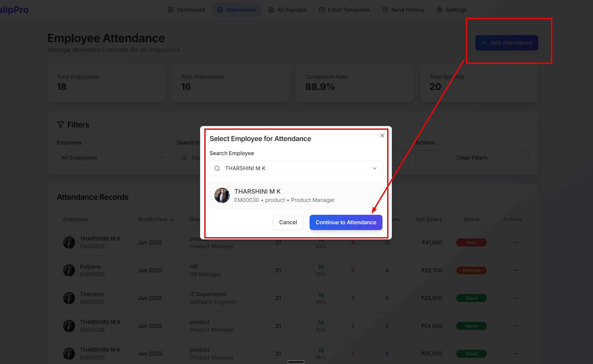Click the Filters funnel icon
593x364 pixels.
point(60,125)
